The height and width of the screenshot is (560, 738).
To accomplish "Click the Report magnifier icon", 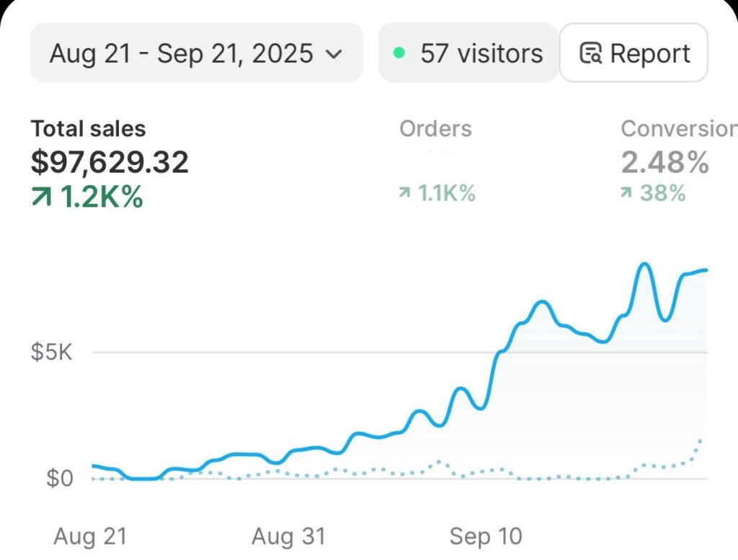I will pos(591,54).
